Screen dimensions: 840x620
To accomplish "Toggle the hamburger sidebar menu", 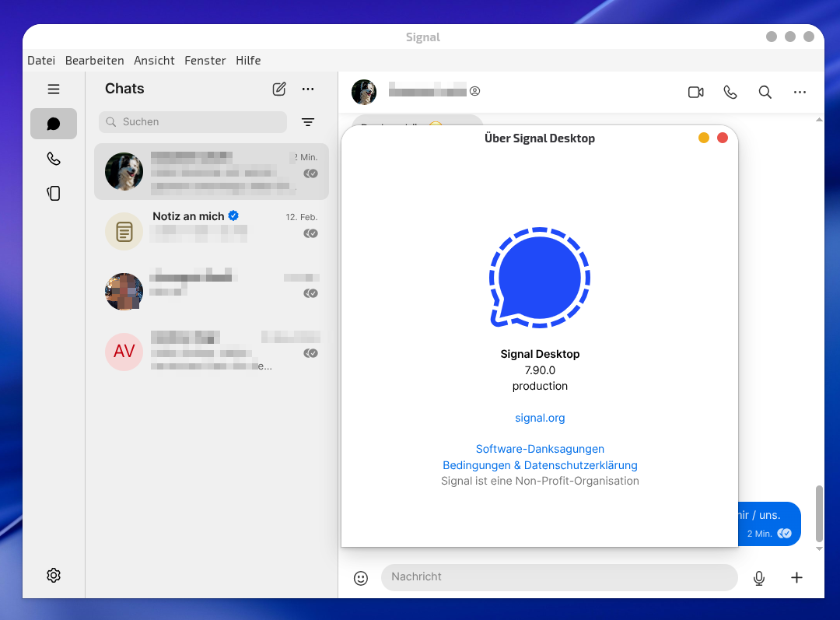I will (54, 89).
